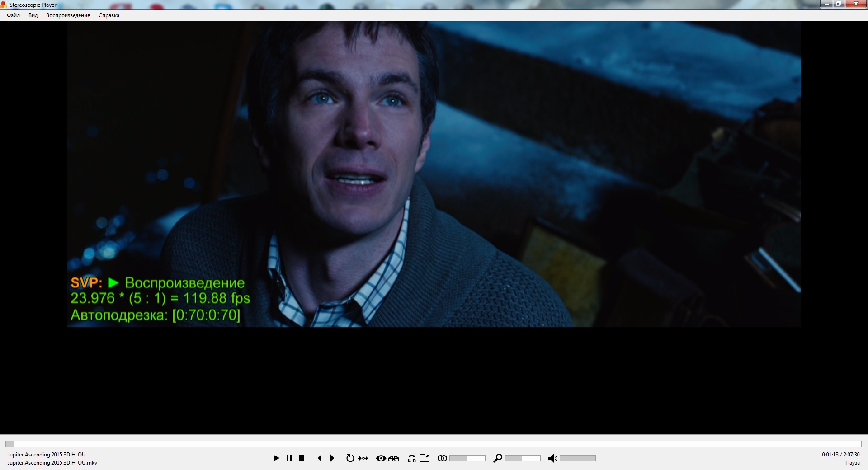Mute audio using the speaker icon
This screenshot has width=868, height=470.
point(552,458)
